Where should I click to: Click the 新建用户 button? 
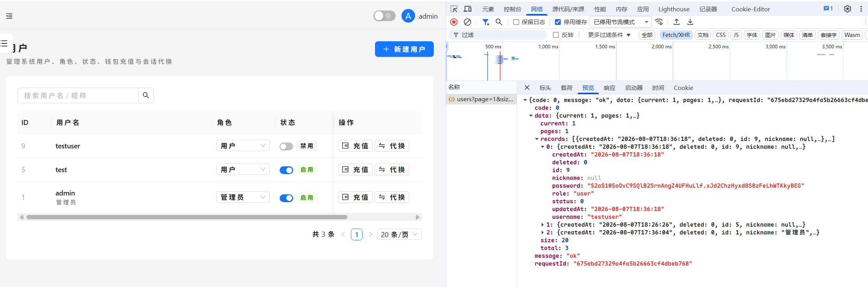tap(404, 49)
